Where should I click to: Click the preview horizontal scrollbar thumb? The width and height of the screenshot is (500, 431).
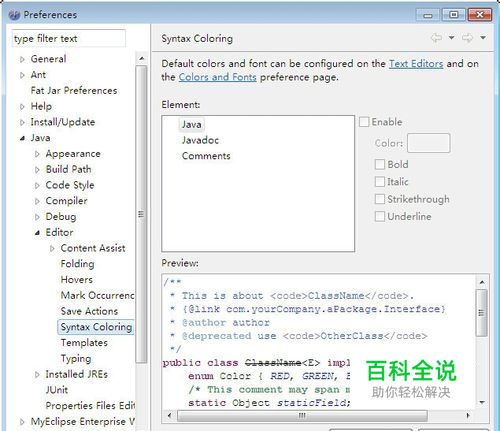click(x=302, y=416)
